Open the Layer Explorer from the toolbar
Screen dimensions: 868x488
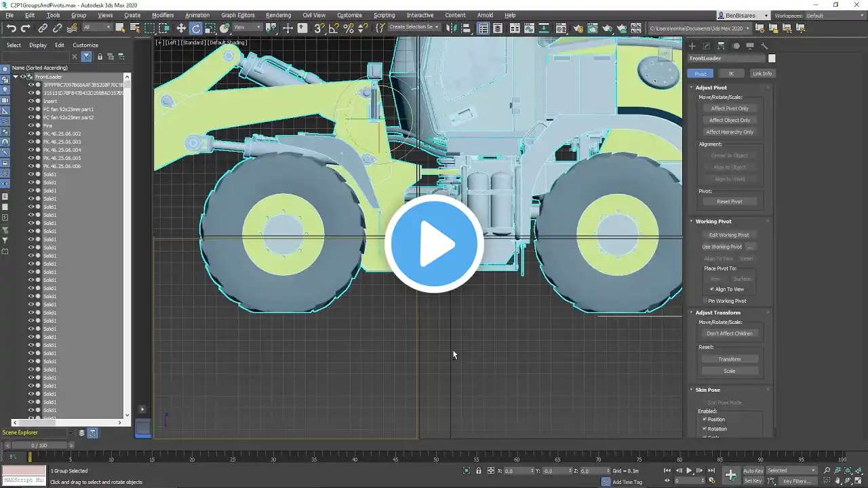pyautogui.click(x=498, y=28)
